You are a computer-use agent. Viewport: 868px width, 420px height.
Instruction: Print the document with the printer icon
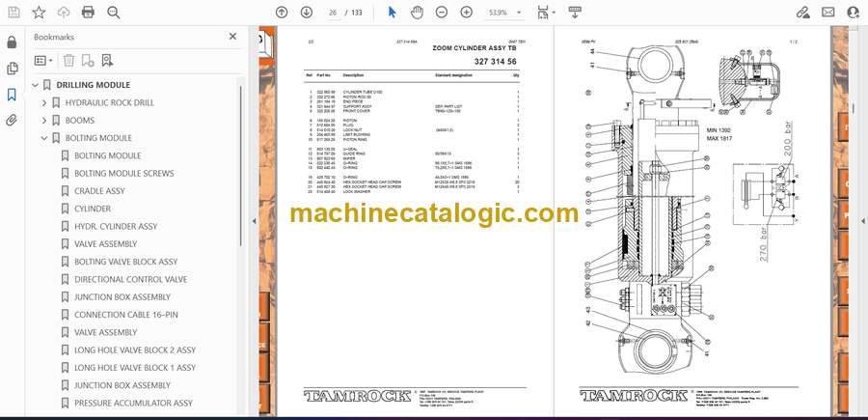pos(88,13)
